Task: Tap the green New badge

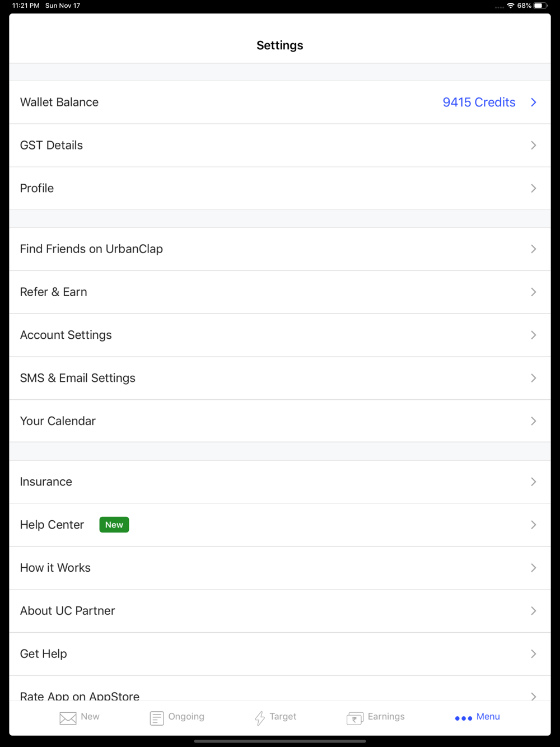Action: click(114, 525)
